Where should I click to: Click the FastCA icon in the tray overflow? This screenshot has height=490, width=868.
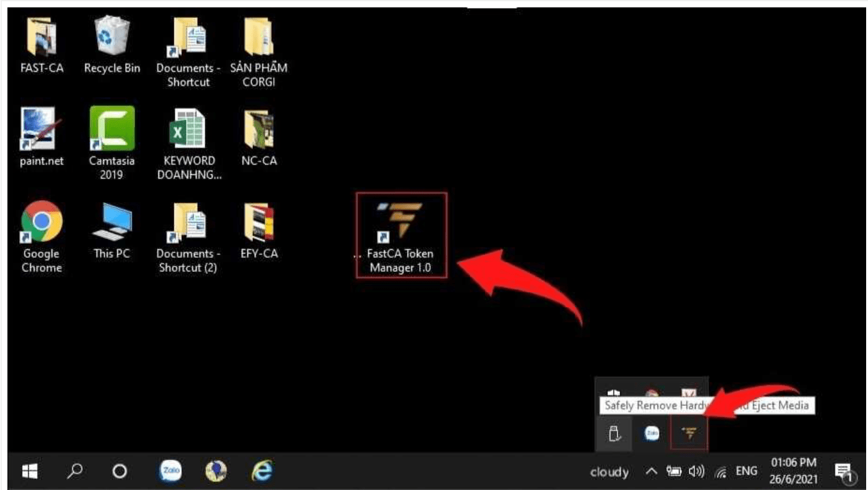(690, 434)
